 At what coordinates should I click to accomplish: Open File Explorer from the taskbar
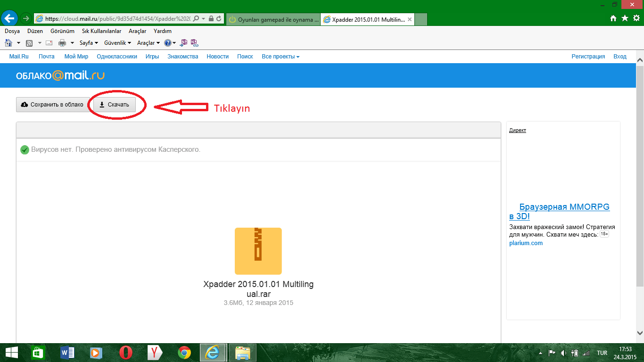coord(242,353)
